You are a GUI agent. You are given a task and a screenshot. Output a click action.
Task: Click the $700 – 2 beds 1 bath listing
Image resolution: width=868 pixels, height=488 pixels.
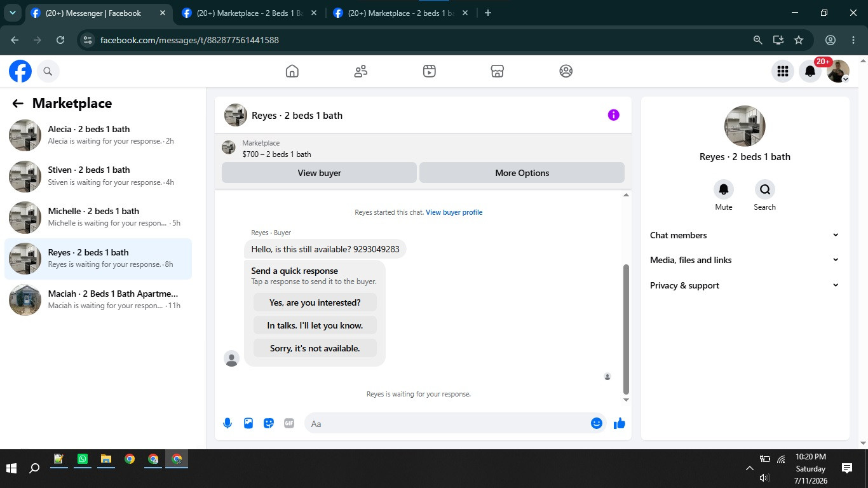pyautogui.click(x=276, y=154)
